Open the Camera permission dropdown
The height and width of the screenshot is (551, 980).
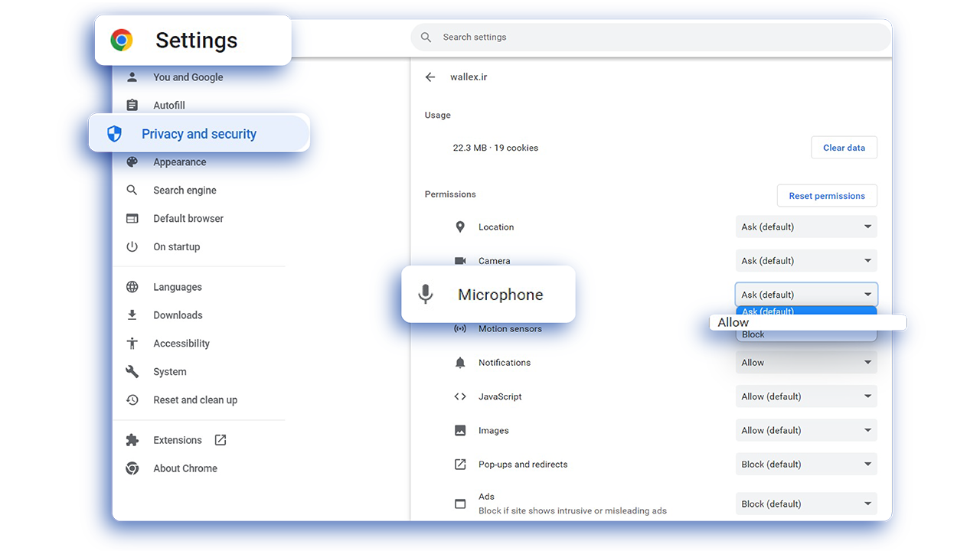[x=806, y=261]
